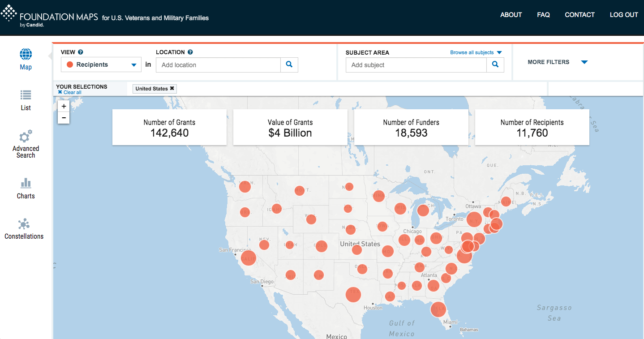Select the California map bubble
644x339 pixels.
tap(248, 258)
